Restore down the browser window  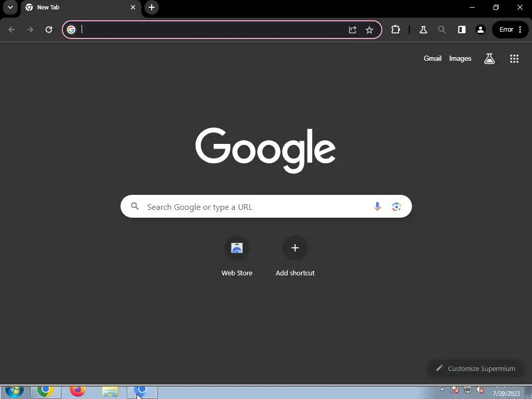coord(496,7)
